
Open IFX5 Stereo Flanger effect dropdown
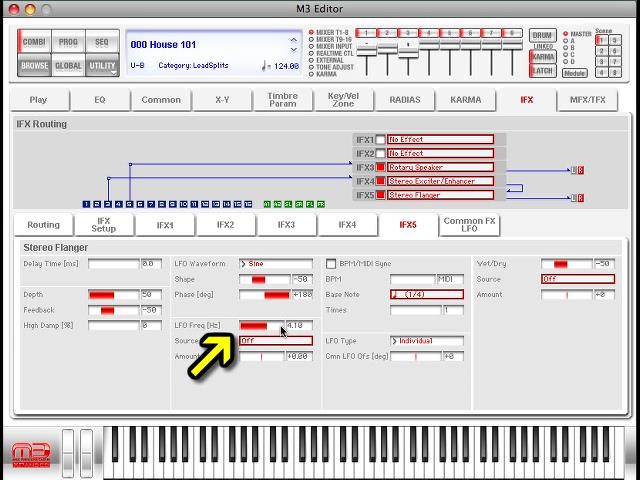click(x=440, y=195)
